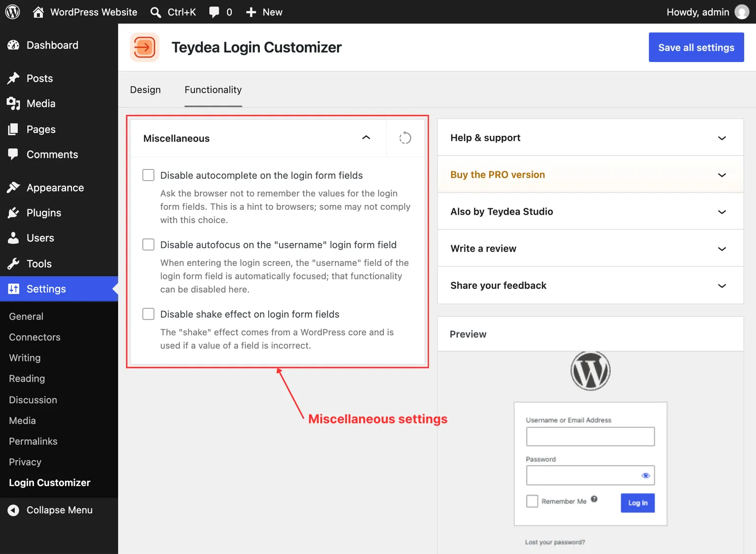Click the Plugins plug icon
Viewport: 756px width, 554px height.
(x=13, y=213)
